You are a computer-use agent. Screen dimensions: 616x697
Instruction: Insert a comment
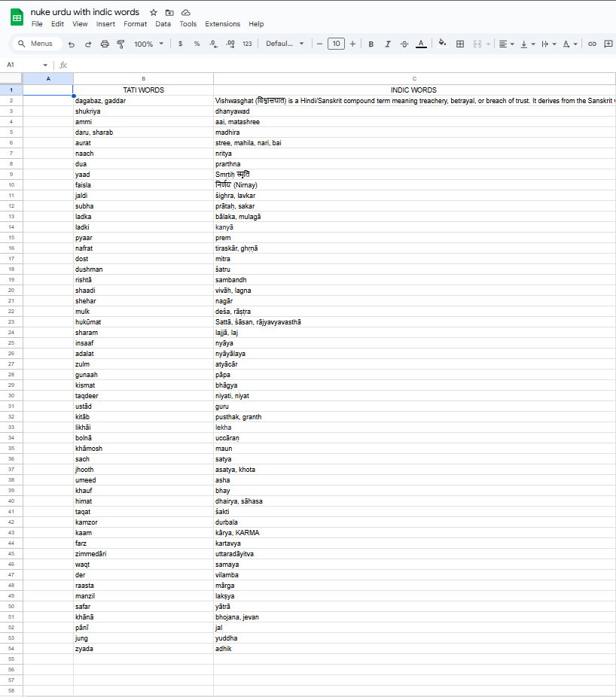tap(608, 44)
